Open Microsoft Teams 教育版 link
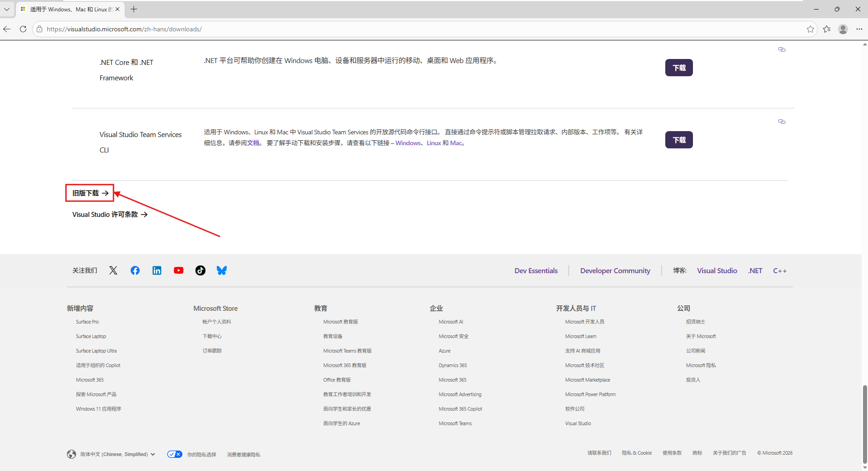868x471 pixels. 347,351
